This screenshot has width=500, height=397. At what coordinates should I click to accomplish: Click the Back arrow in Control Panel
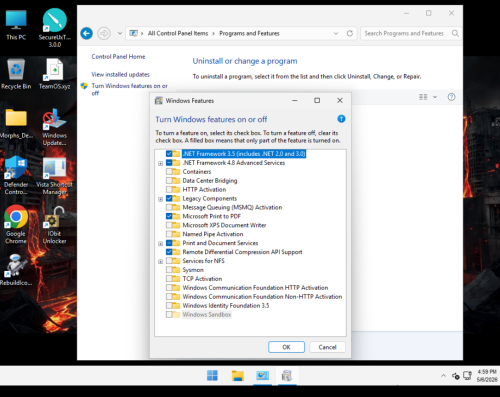[87, 33]
